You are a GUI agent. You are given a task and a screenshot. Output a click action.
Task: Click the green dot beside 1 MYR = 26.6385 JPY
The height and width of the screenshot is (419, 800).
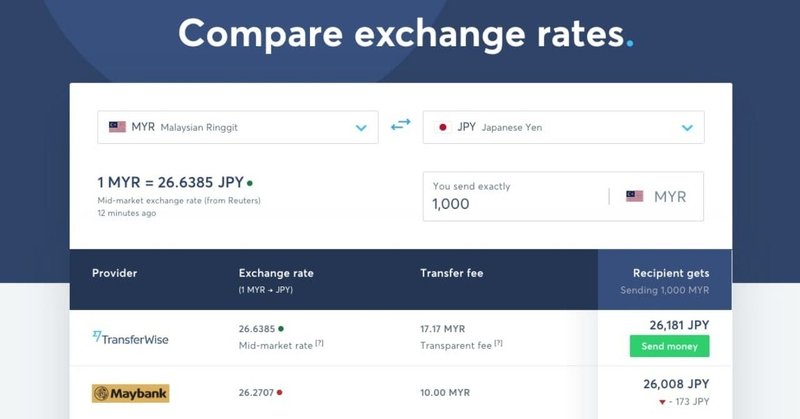[x=249, y=183]
